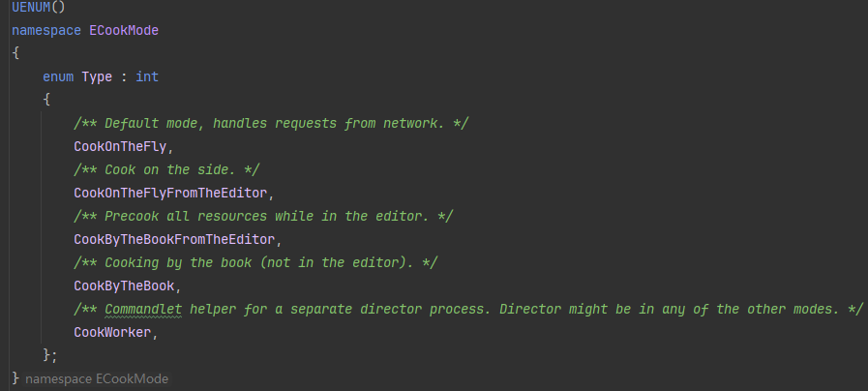Image resolution: width=868 pixels, height=391 pixels.
Task: Click the CookWorker enumerator
Action: (113, 332)
